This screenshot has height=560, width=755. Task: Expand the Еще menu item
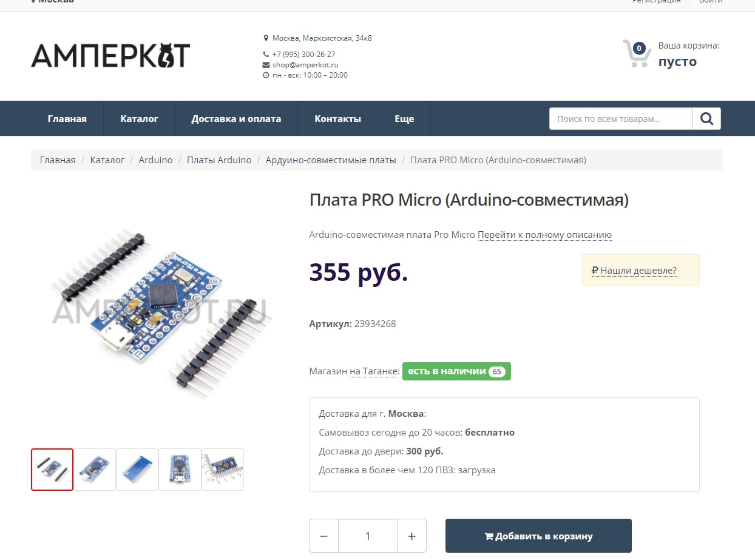click(x=404, y=119)
